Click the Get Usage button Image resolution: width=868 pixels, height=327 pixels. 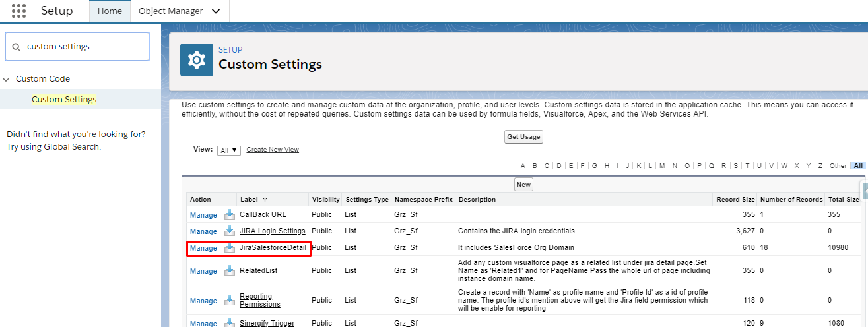coord(523,137)
